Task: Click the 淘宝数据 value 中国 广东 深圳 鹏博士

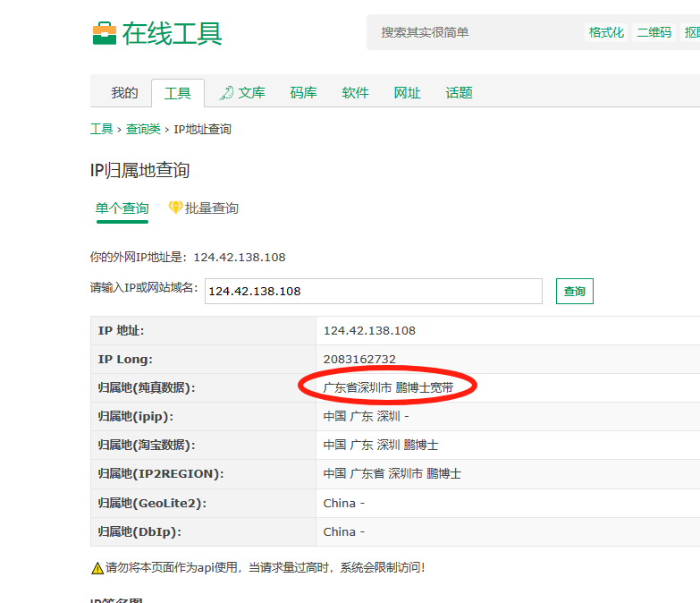Action: (381, 445)
